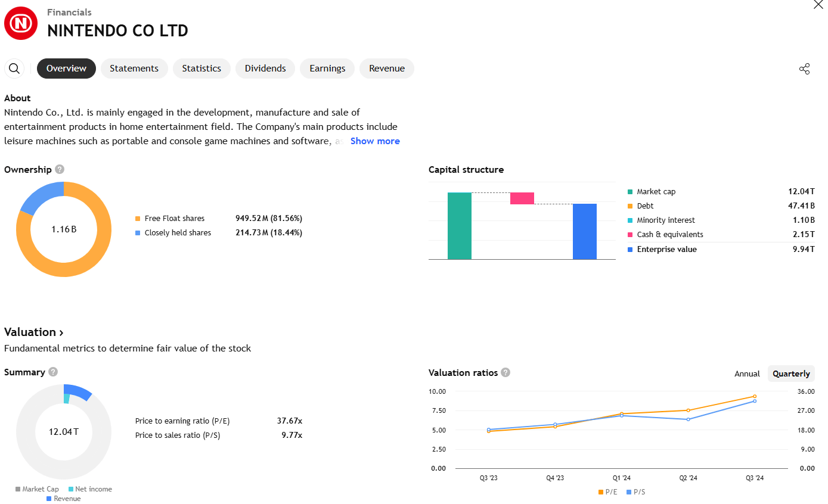Click the Price to sales ratio label
Image resolution: width=828 pixels, height=504 pixels.
tap(178, 435)
